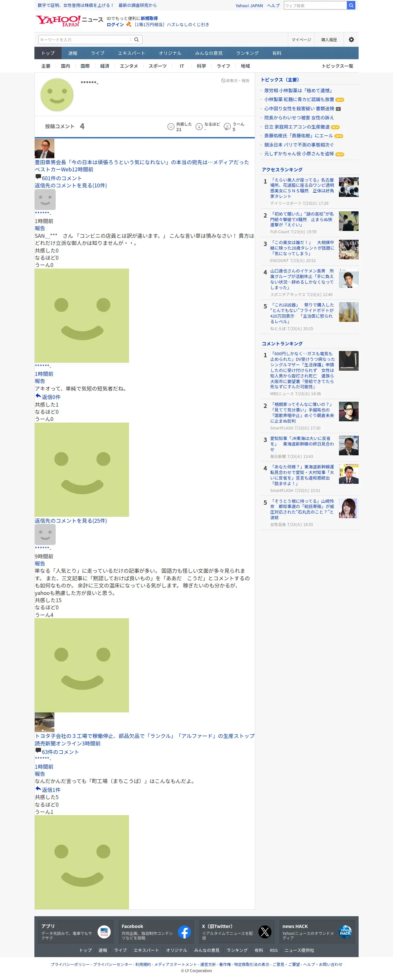Open 日立 家庭用エアコン topic headline

tap(297, 127)
